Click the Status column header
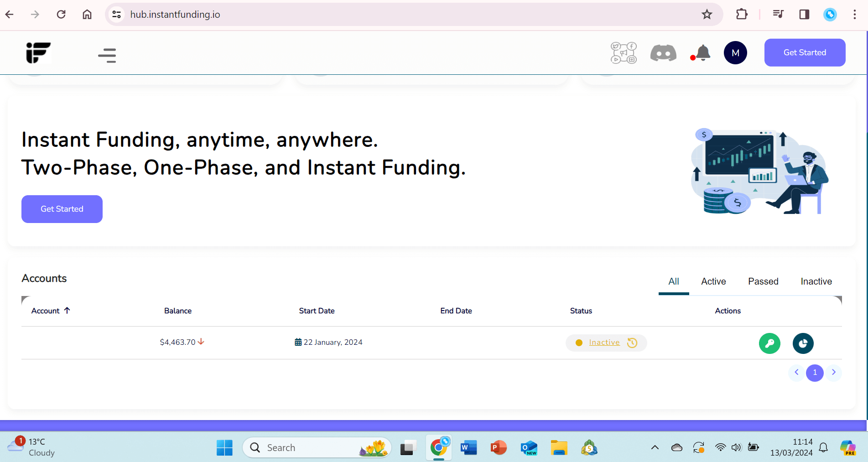The image size is (868, 462). click(581, 311)
